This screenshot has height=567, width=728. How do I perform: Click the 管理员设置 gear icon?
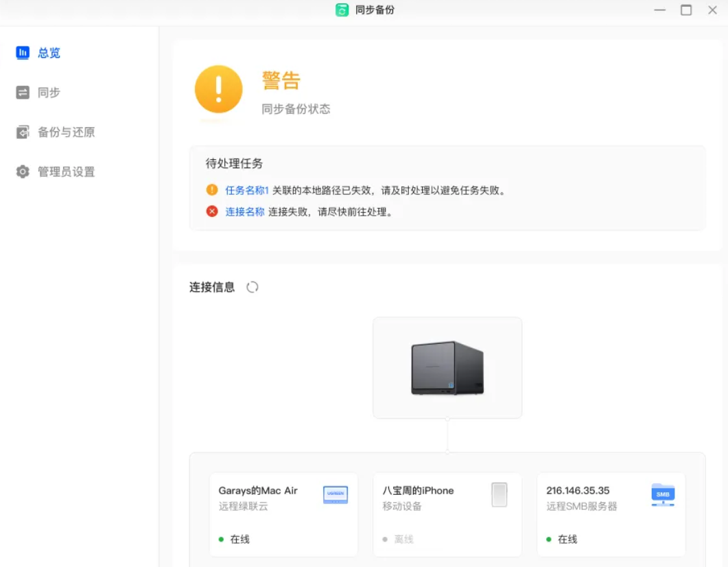click(x=22, y=172)
